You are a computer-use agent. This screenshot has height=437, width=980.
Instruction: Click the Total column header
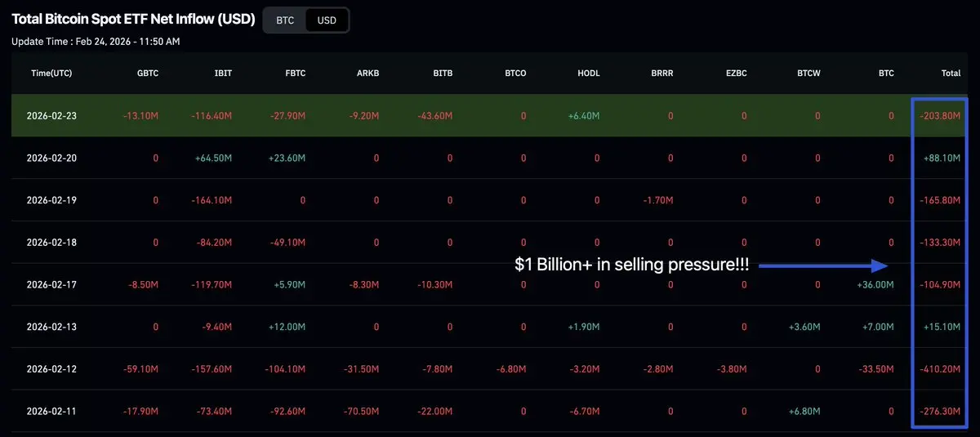pos(951,74)
